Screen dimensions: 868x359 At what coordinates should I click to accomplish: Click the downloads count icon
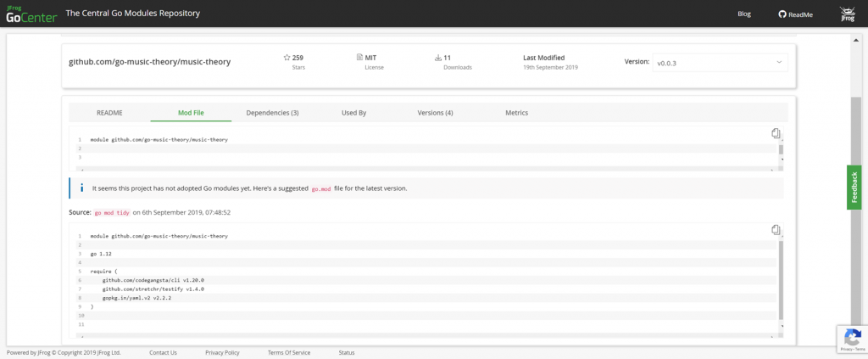438,58
